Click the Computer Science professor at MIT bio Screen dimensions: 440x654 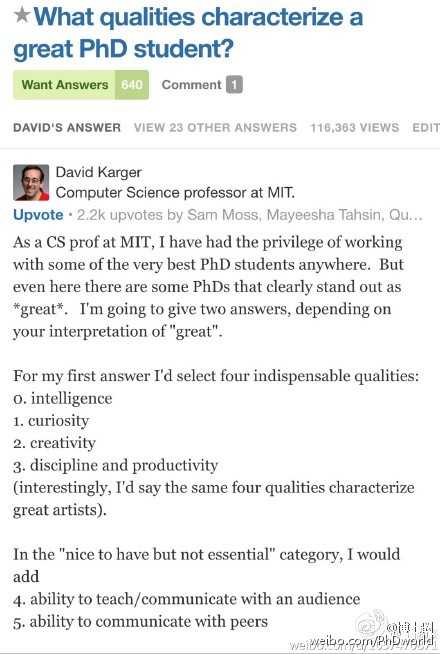pos(175,193)
